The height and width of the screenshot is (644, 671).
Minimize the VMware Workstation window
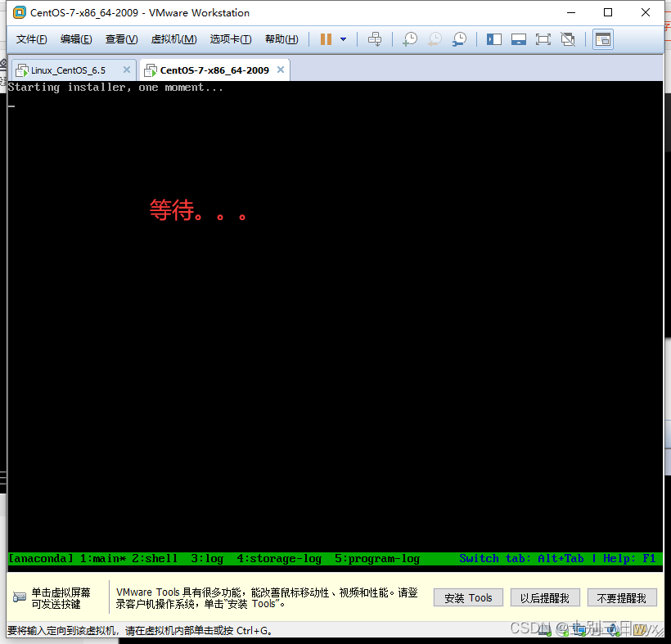[x=571, y=12]
